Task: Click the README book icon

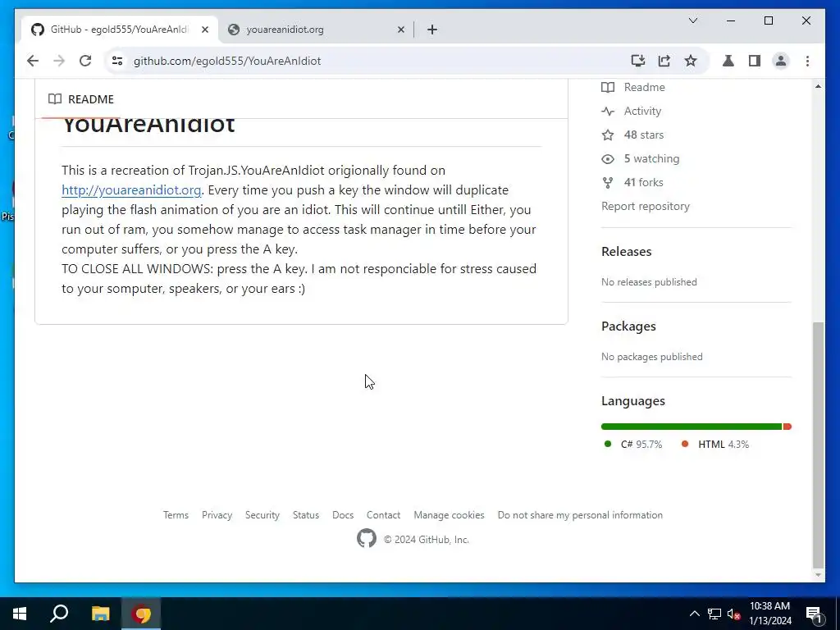Action: coord(55,99)
